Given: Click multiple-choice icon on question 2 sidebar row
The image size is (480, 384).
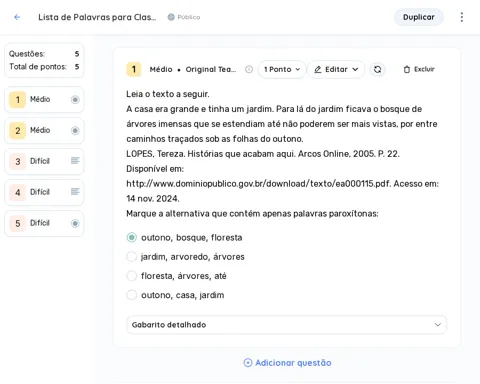Looking at the screenshot, I should coord(75,130).
